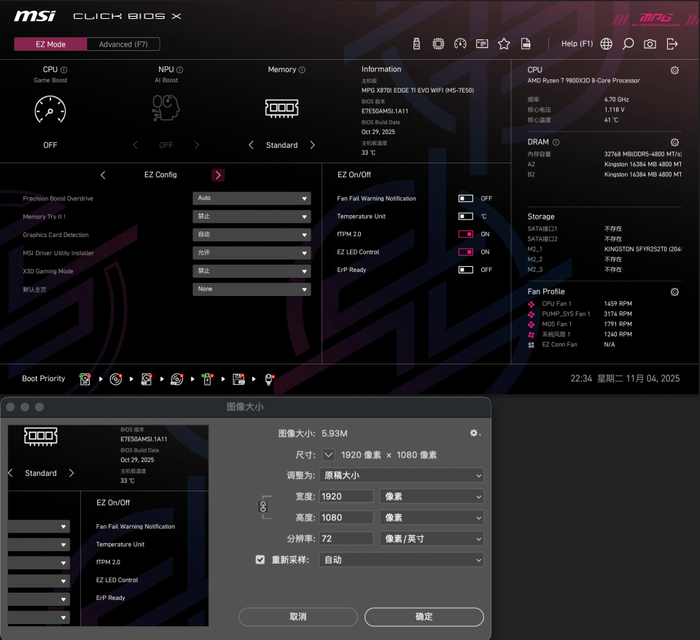
Task: Click pink next arrow beside EZ Config
Action: [x=218, y=175]
